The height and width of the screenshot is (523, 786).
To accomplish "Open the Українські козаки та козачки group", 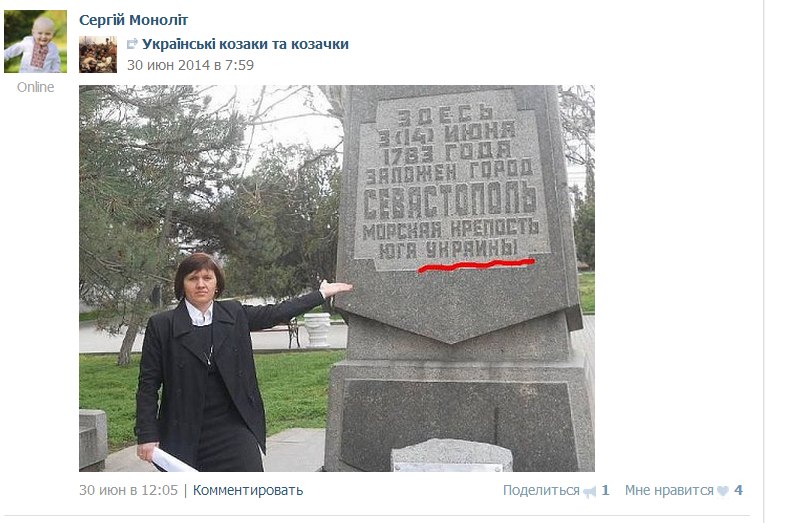I will coord(245,44).
